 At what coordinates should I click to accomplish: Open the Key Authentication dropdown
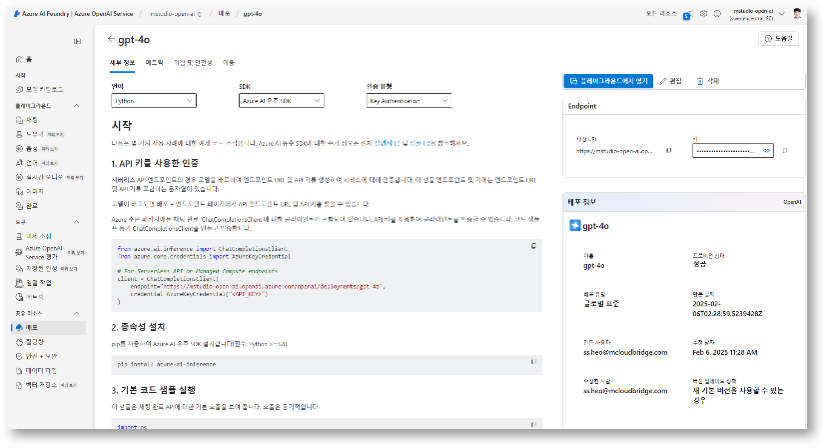[409, 101]
